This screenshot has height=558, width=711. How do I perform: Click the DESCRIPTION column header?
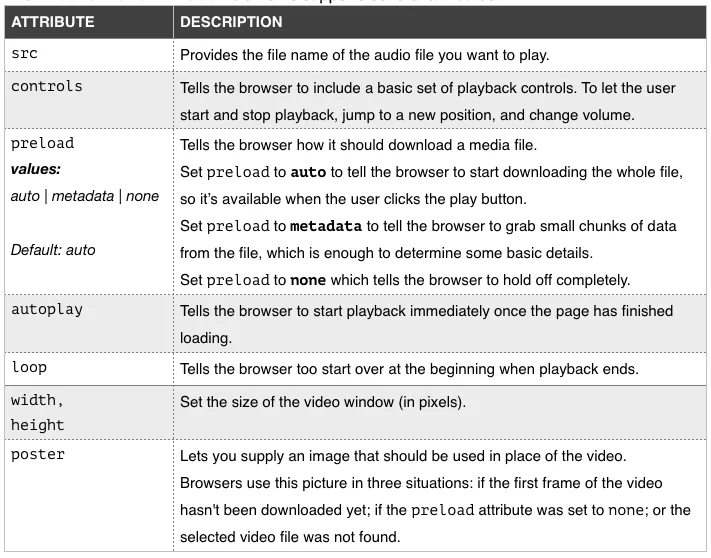231,22
